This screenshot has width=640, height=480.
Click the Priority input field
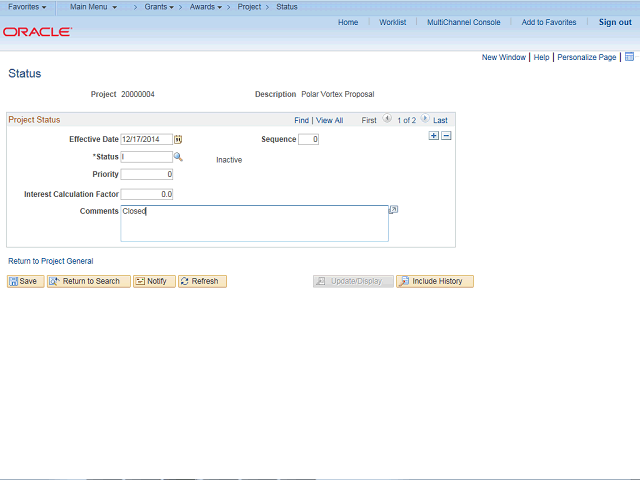(147, 174)
